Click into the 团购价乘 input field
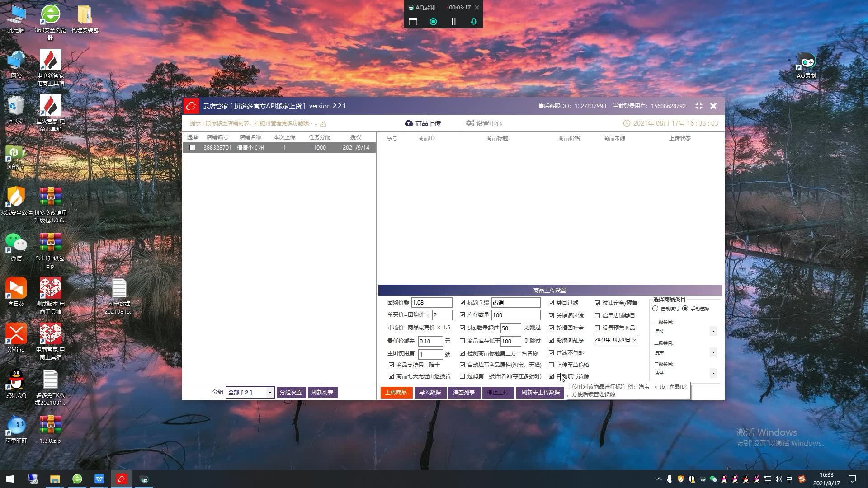The width and height of the screenshot is (868, 488). [431, 303]
